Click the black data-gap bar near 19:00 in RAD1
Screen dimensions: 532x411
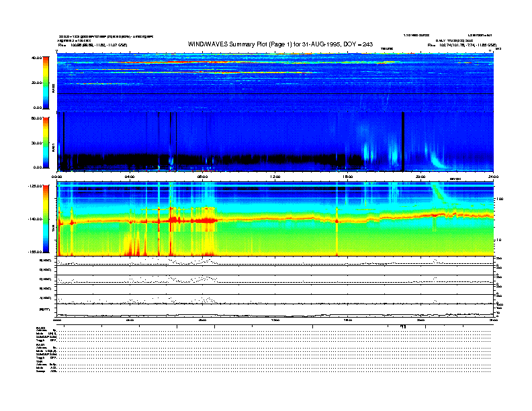[x=403, y=142]
